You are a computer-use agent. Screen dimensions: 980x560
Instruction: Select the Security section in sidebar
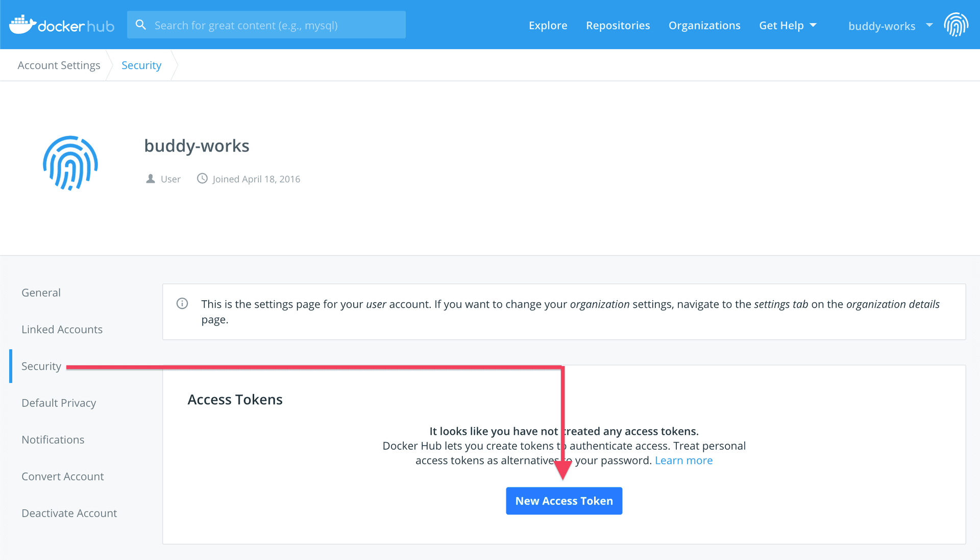[x=41, y=366]
